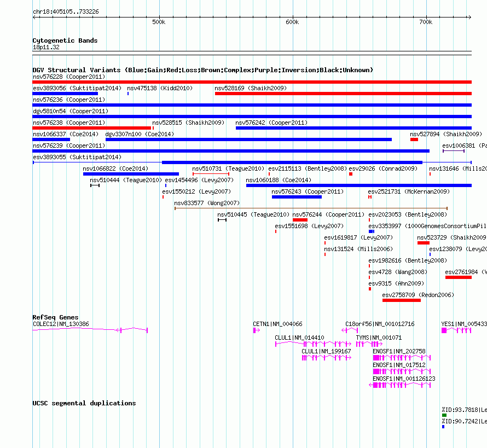487x448 pixels.
Task: Open nsv833577 (Wong2007) complex variant label
Action: click(207, 203)
